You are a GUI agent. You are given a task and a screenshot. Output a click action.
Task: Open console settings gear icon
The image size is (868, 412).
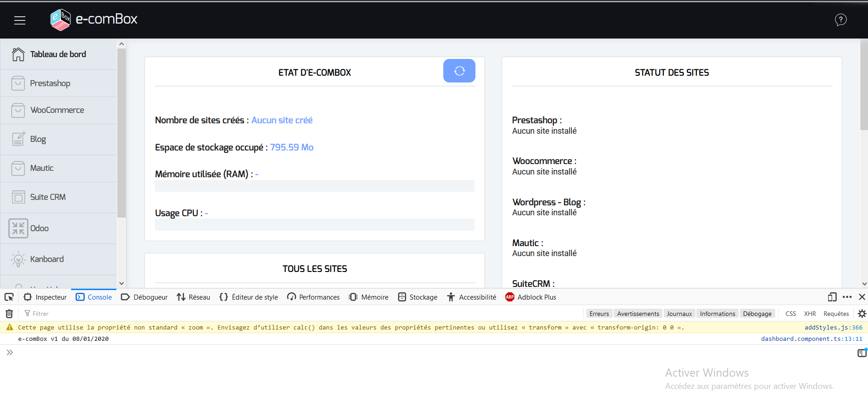(862, 314)
